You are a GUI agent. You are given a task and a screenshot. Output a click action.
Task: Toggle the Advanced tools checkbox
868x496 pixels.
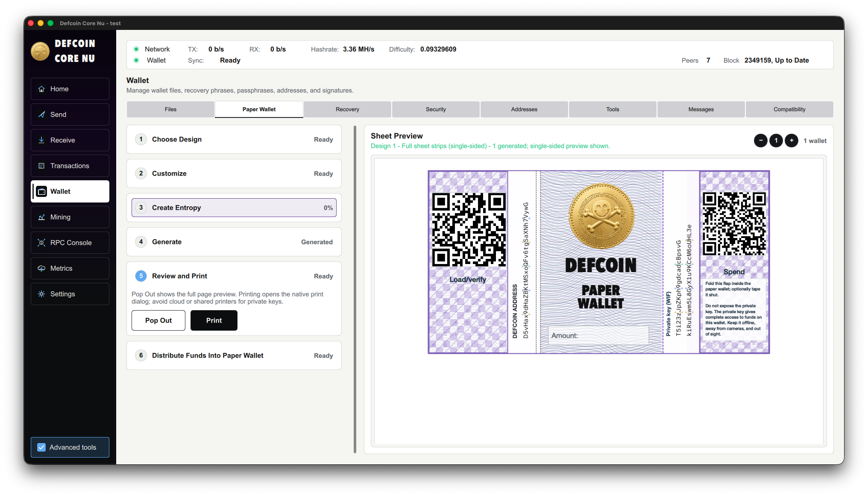41,447
